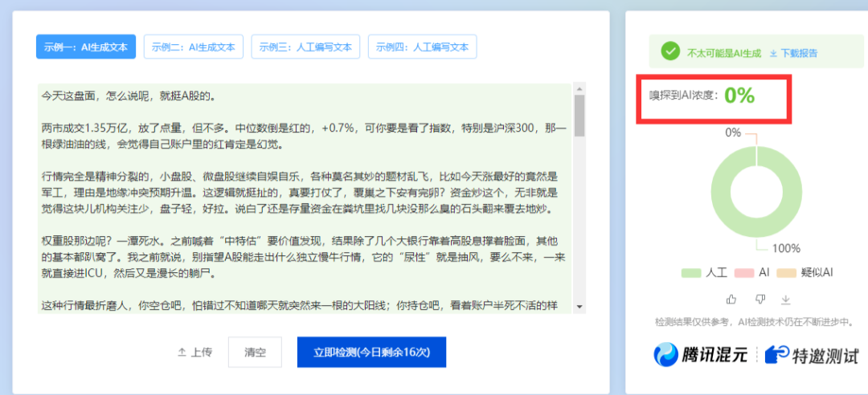The width and height of the screenshot is (868, 395).
Task: Click the paragraph beginning 权重股那边呢
Action: coord(303,257)
